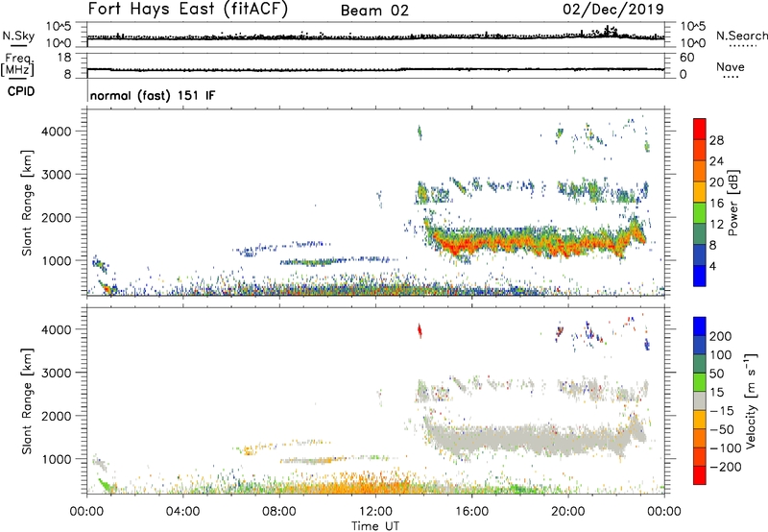This screenshot has height=532, width=768.
Task: Click the Time UT axis title
Action: [x=375, y=526]
